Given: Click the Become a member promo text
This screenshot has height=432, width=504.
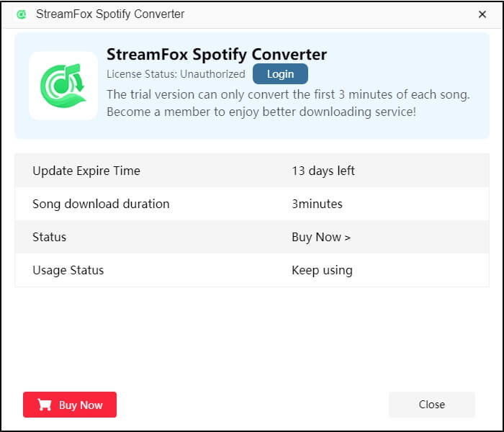Looking at the screenshot, I should 261,112.
